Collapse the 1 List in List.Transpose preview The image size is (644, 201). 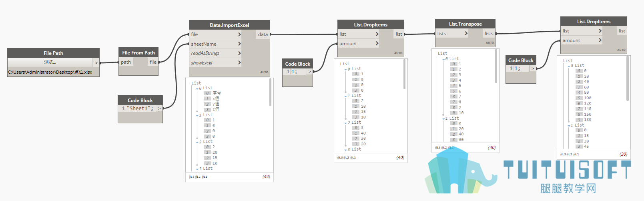click(x=443, y=119)
